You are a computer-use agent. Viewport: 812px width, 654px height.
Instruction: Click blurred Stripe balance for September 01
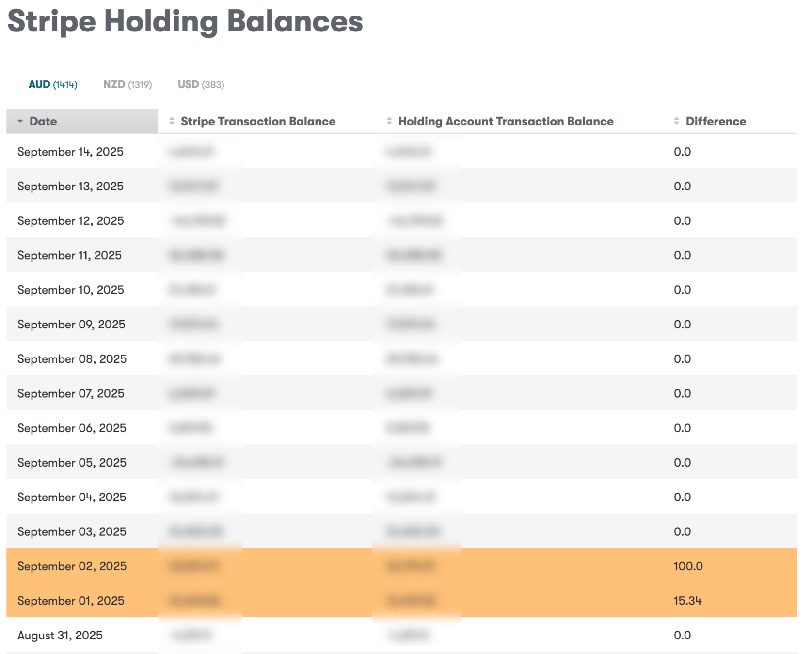195,601
